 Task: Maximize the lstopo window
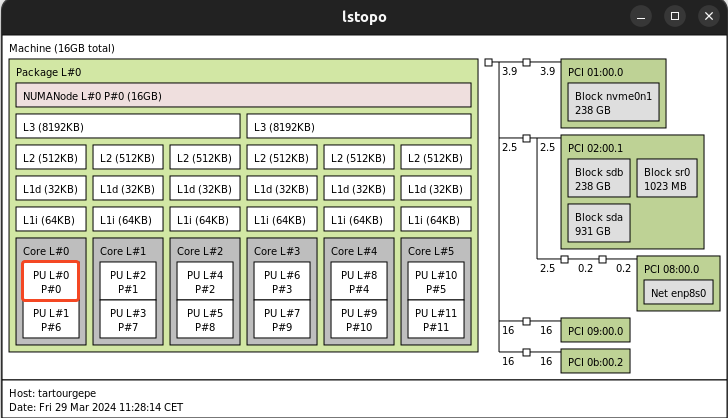coord(675,16)
